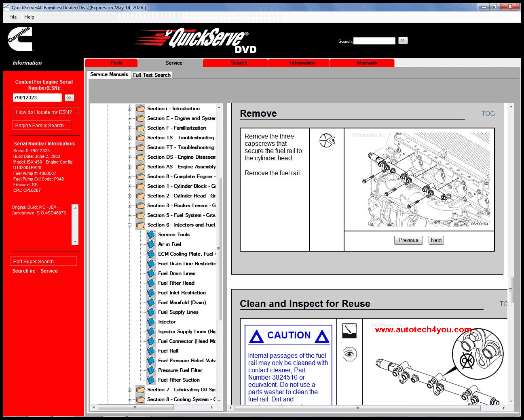Image resolution: width=524 pixels, height=420 pixels.
Task: Click book icon beside Fuel Drain Lines
Action: [x=151, y=273]
